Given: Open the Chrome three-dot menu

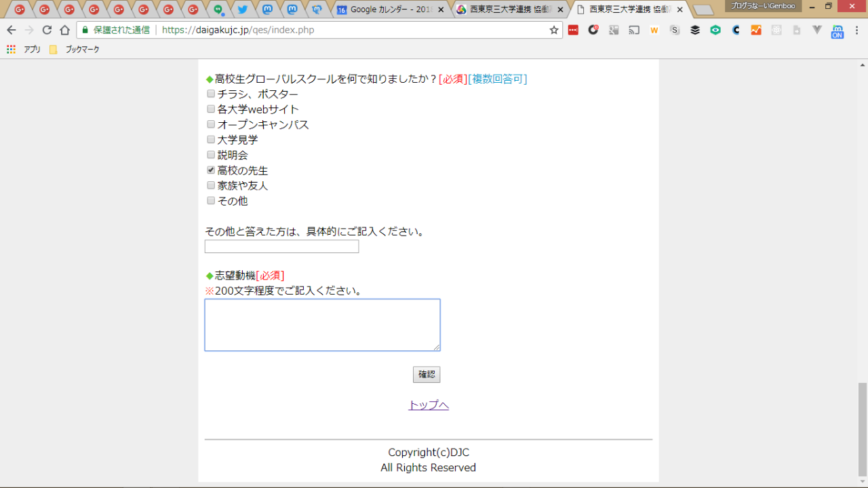Looking at the screenshot, I should coord(856,30).
